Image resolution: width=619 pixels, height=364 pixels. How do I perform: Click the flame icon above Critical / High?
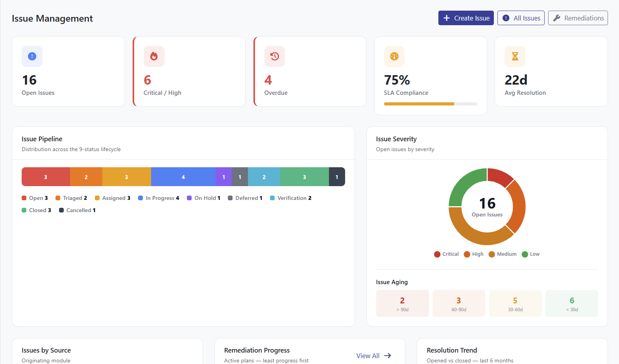tap(154, 56)
